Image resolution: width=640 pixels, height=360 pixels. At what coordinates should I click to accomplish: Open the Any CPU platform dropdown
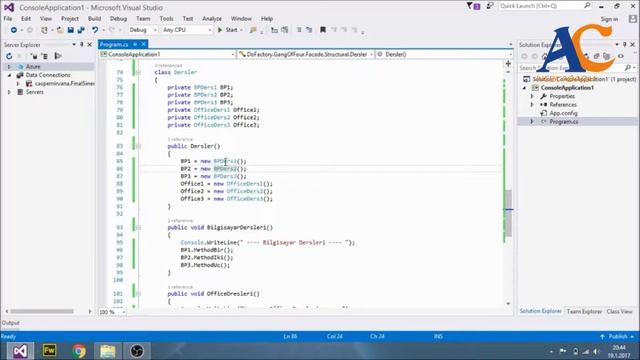click(187, 30)
